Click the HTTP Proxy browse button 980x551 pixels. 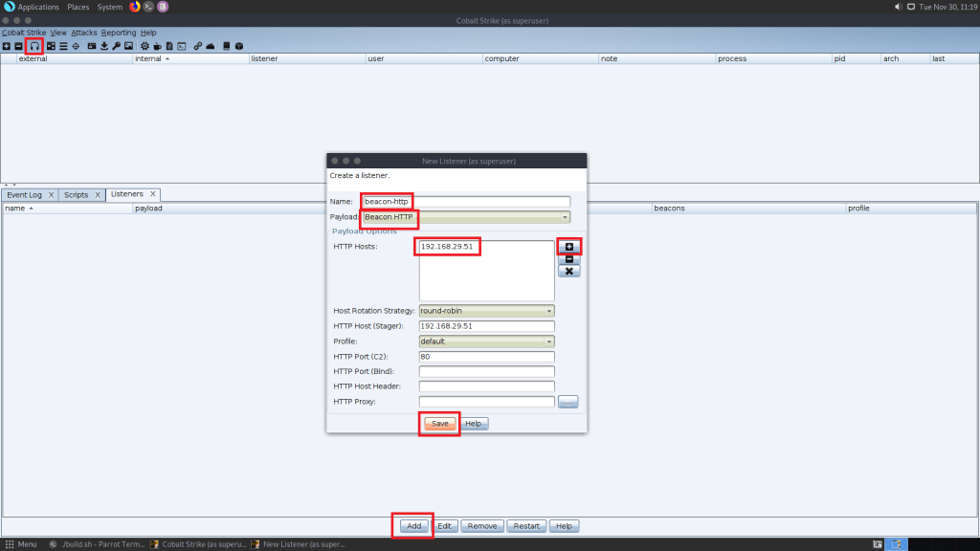568,403
